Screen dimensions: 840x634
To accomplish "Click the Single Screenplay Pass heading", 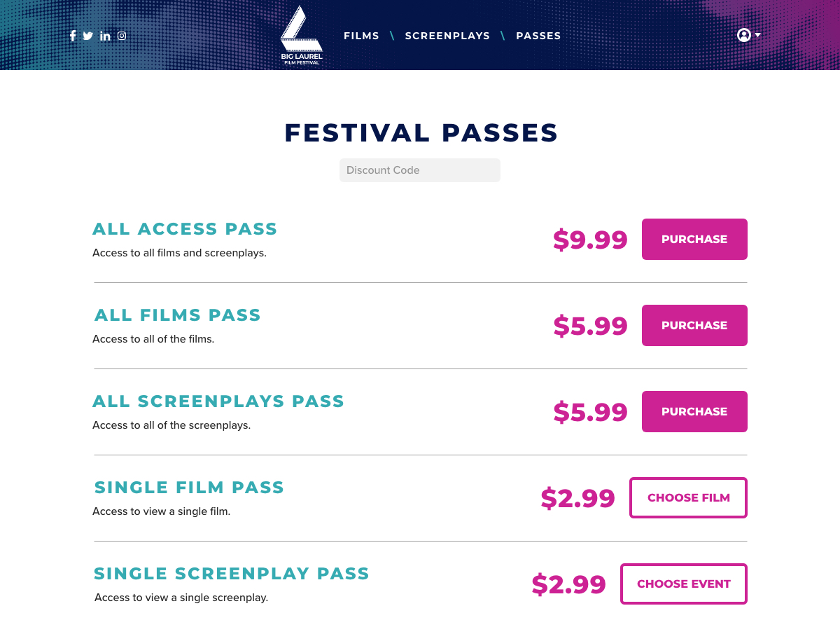I will click(232, 574).
